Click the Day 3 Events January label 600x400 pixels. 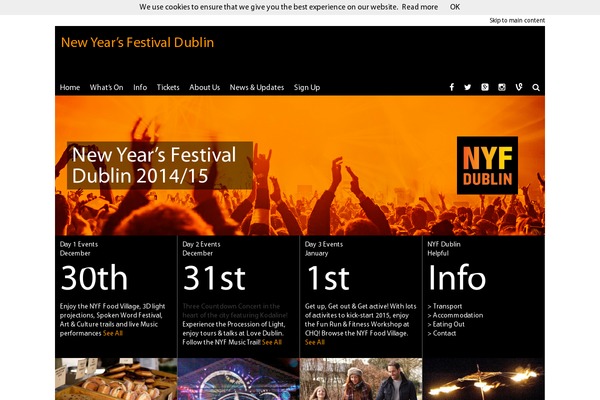(x=324, y=249)
